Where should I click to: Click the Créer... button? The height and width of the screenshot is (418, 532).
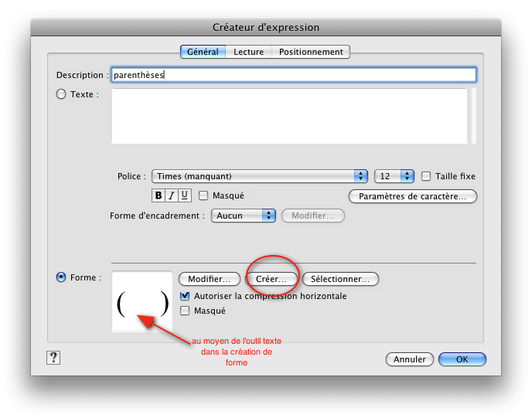tap(271, 278)
